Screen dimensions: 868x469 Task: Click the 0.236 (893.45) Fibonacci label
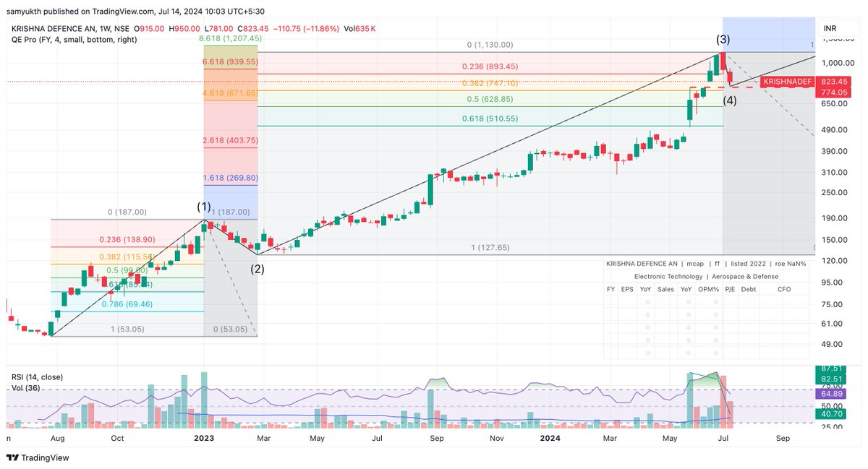click(x=490, y=66)
